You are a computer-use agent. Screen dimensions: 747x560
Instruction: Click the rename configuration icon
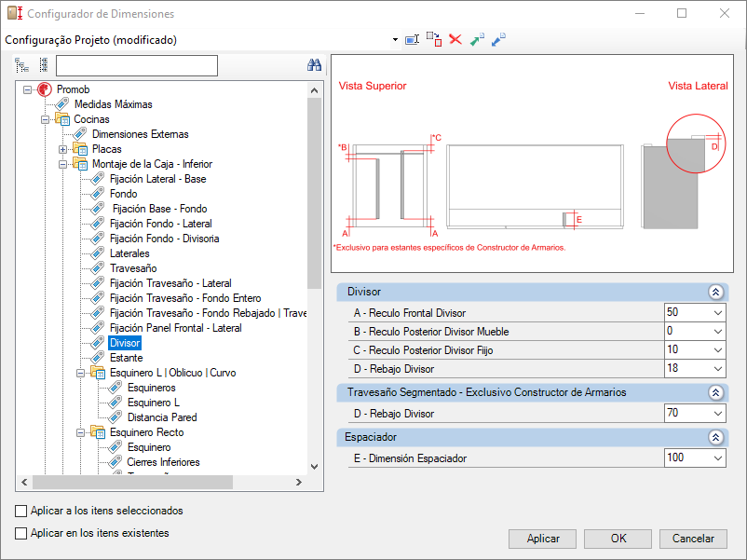[x=414, y=39]
